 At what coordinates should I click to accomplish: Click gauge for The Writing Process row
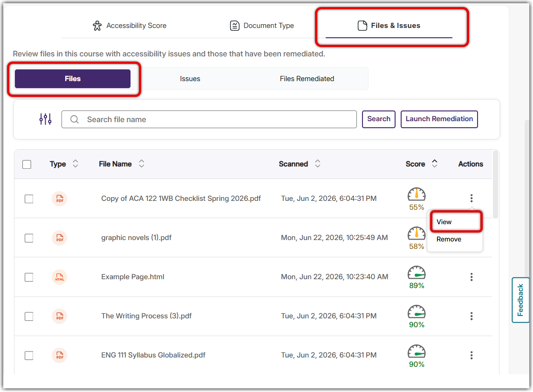417,312
